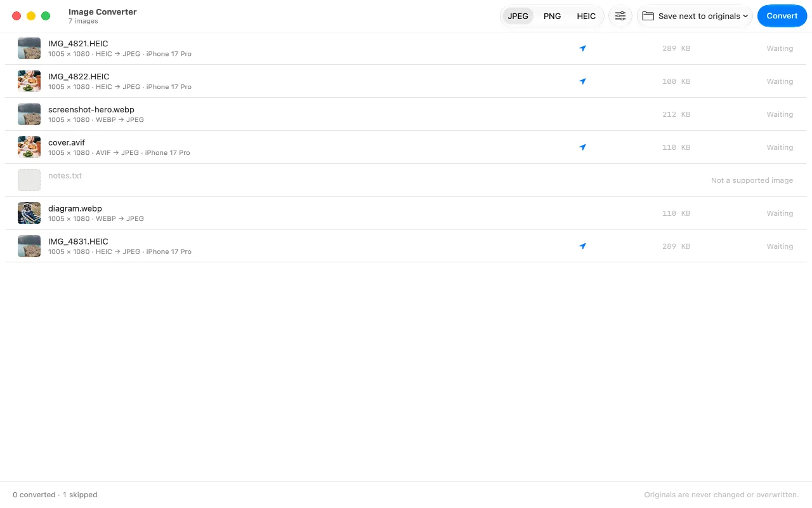
Task: Click the Convert button
Action: [x=782, y=16]
